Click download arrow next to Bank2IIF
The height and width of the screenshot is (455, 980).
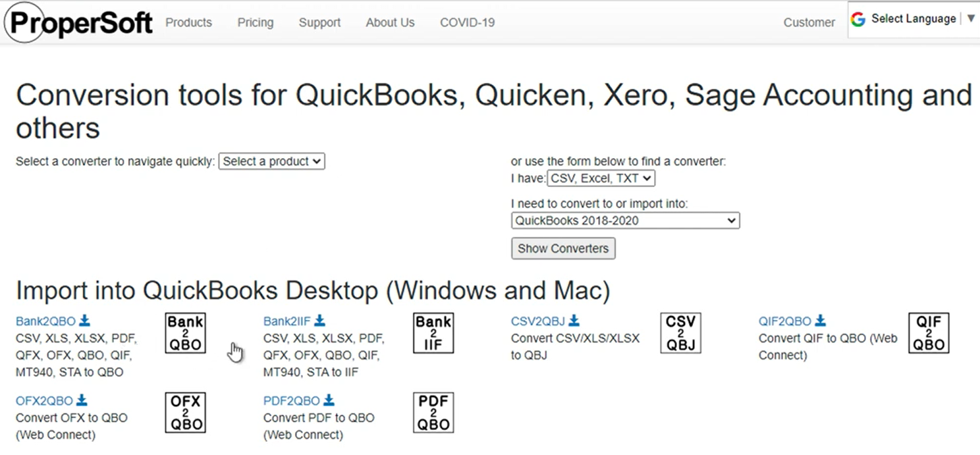[319, 321]
